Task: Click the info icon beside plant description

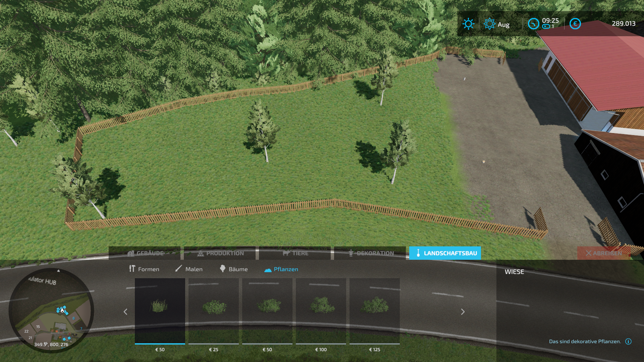Action: coord(628,341)
